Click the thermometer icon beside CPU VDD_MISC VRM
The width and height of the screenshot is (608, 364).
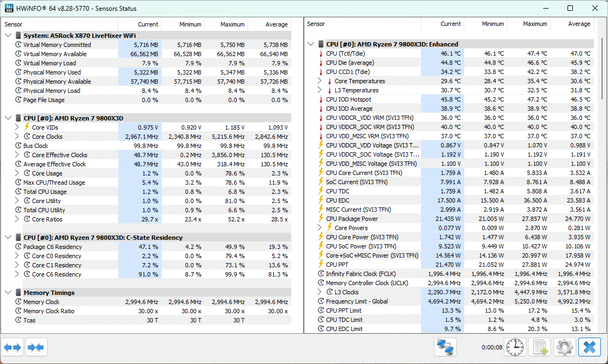tap(320, 136)
